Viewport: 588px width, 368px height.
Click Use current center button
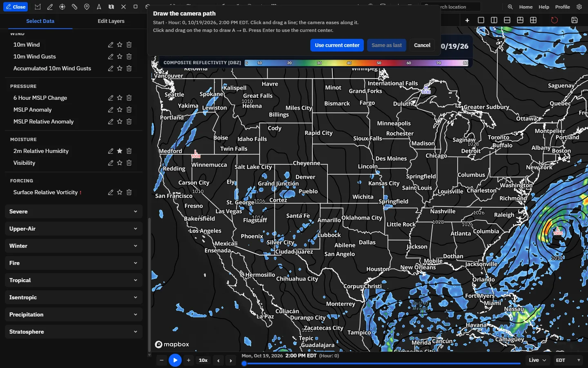point(337,45)
